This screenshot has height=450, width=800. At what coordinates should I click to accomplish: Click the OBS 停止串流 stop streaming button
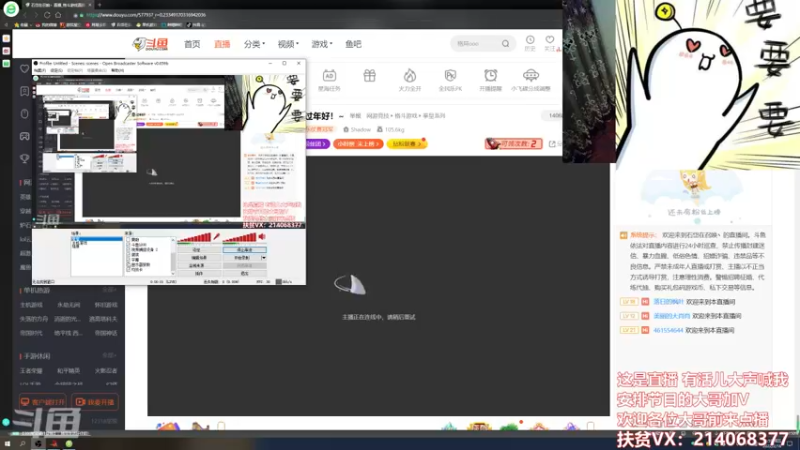click(244, 250)
